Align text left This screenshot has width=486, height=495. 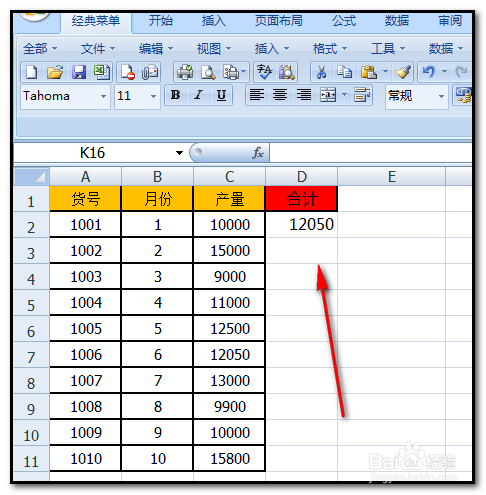point(257,95)
